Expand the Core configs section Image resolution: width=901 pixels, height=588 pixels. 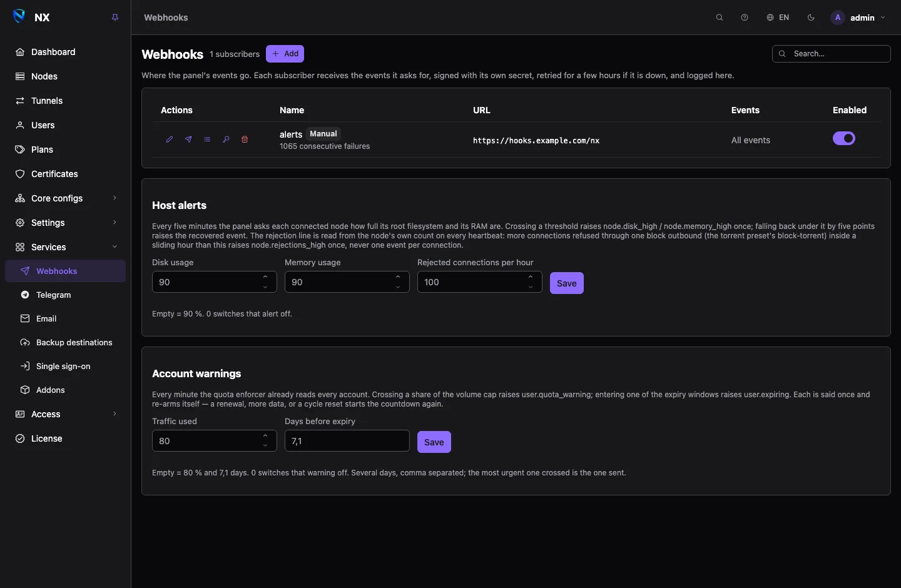coord(66,198)
